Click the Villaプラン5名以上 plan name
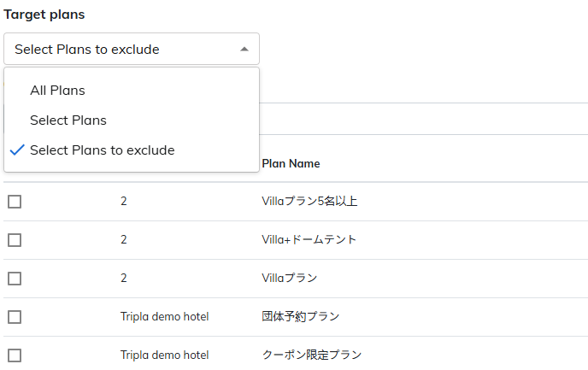Screen dimensions: 588x370 (x=309, y=202)
